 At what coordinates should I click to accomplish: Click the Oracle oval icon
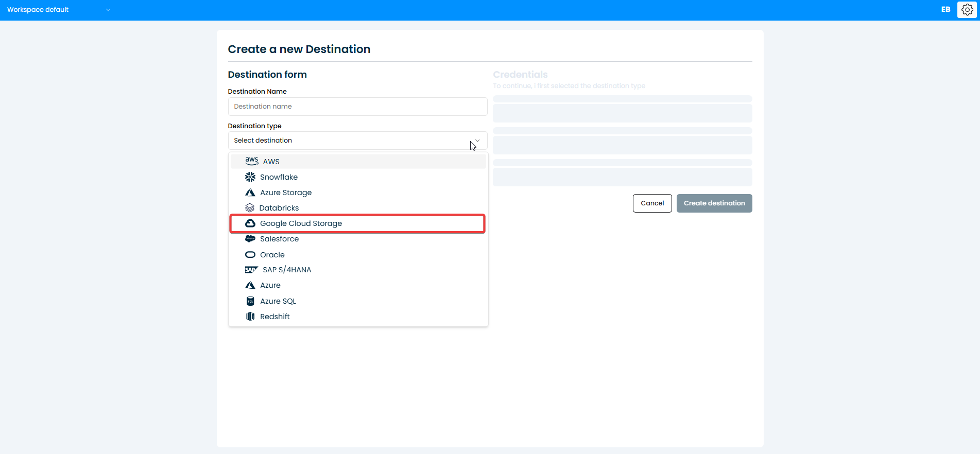(x=250, y=255)
